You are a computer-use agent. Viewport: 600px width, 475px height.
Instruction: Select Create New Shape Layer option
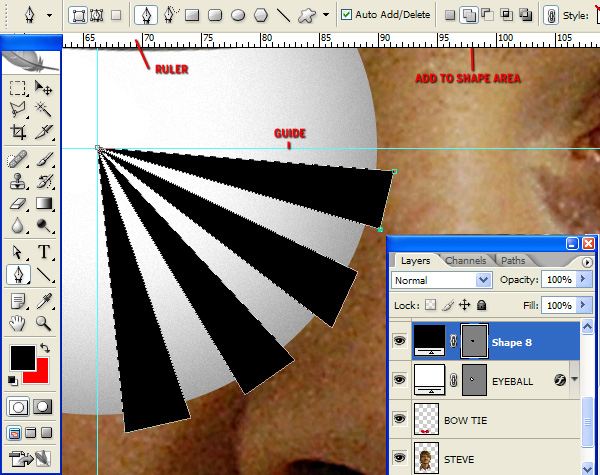coord(450,15)
